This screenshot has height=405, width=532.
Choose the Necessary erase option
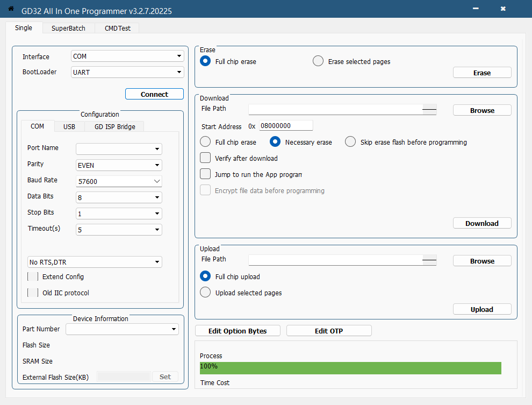[275, 141]
